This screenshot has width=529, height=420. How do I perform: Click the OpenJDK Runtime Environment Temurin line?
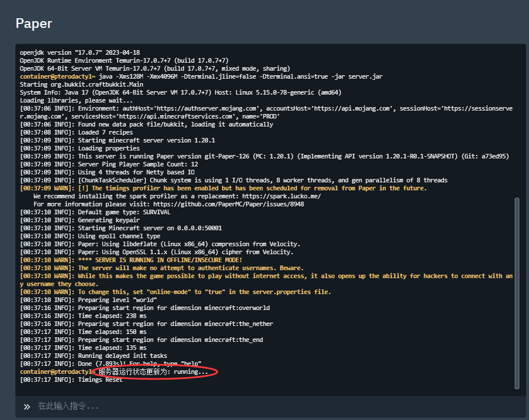(124, 60)
